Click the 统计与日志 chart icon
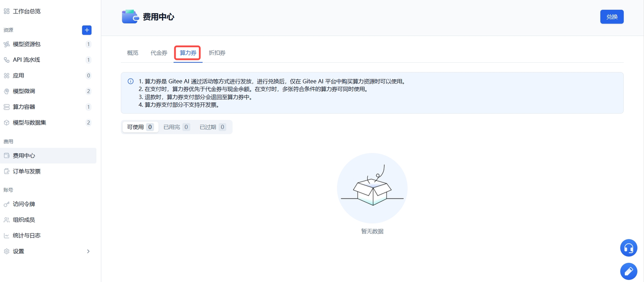 [7, 235]
